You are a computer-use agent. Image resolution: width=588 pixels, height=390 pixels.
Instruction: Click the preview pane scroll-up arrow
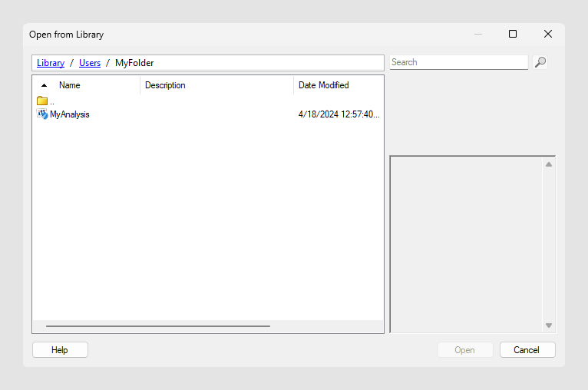[549, 164]
